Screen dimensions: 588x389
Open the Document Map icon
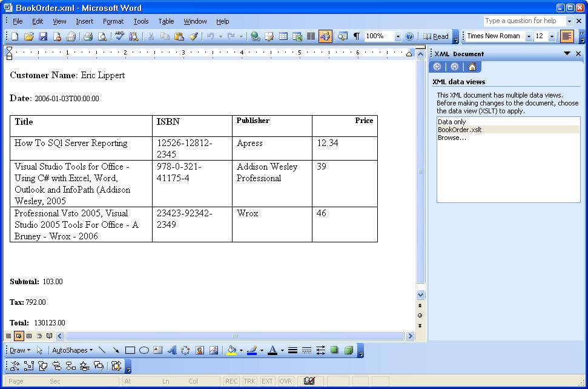click(342, 36)
